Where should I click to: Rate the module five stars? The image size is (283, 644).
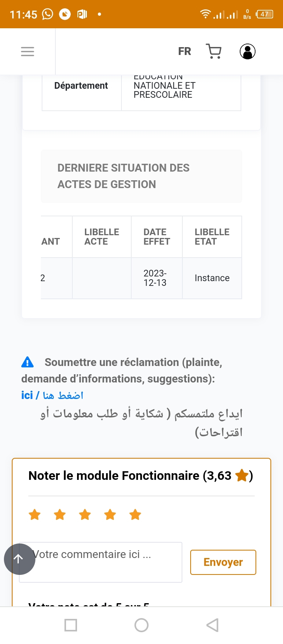[x=135, y=514]
